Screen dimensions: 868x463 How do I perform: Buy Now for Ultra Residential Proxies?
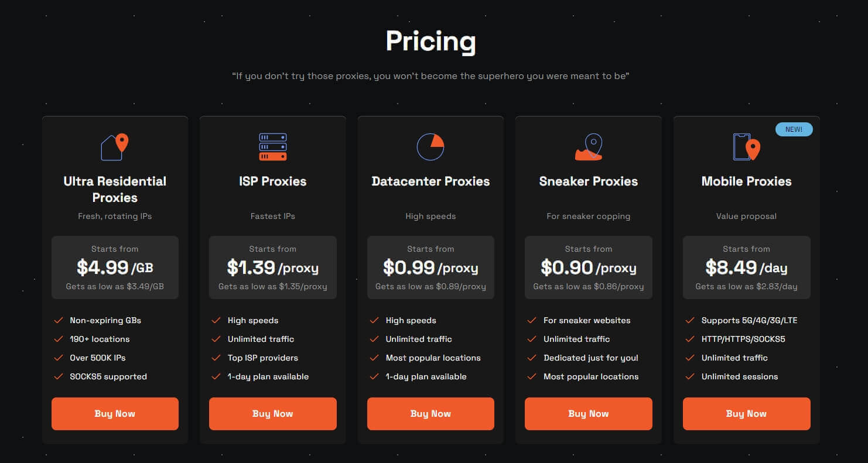[x=115, y=414]
